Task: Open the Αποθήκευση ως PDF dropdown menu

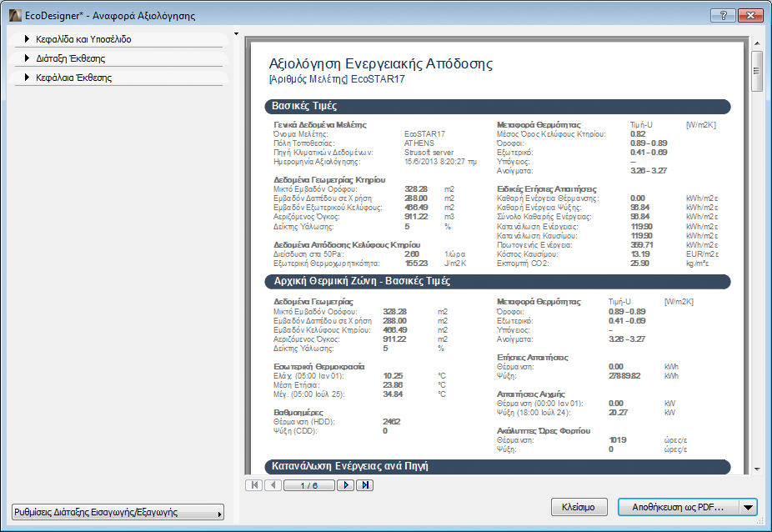Action: [747, 509]
